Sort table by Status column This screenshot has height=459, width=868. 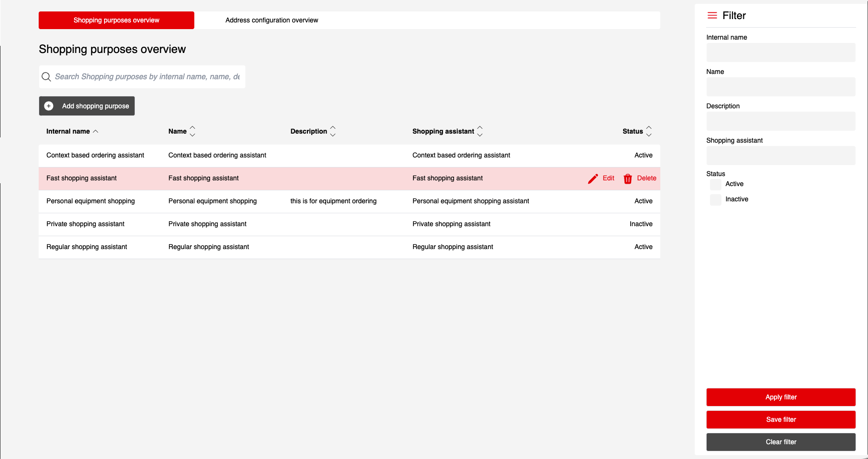[x=648, y=131]
